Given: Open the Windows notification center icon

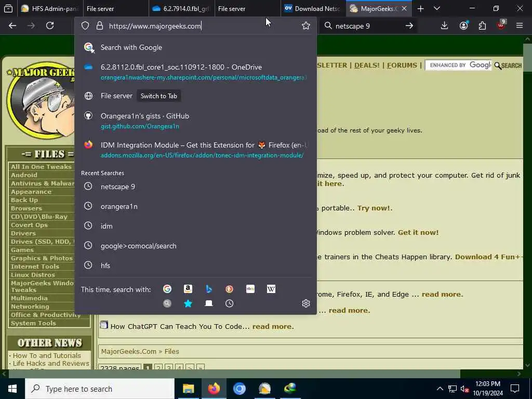Looking at the screenshot, I should click(x=515, y=389).
